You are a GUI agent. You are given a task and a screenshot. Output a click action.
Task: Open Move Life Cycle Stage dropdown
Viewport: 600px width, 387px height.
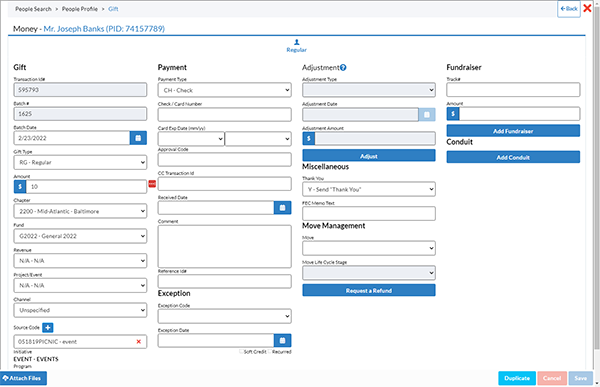(x=369, y=273)
